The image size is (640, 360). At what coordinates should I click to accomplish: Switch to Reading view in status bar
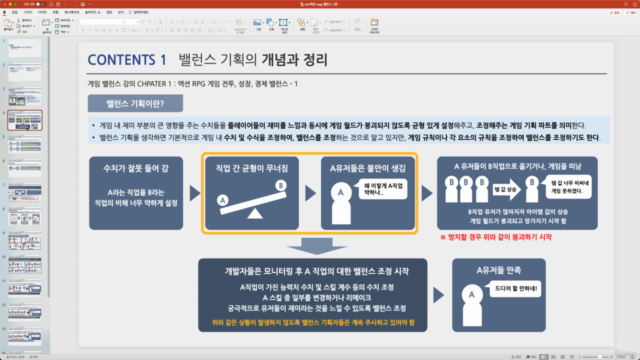point(562,357)
